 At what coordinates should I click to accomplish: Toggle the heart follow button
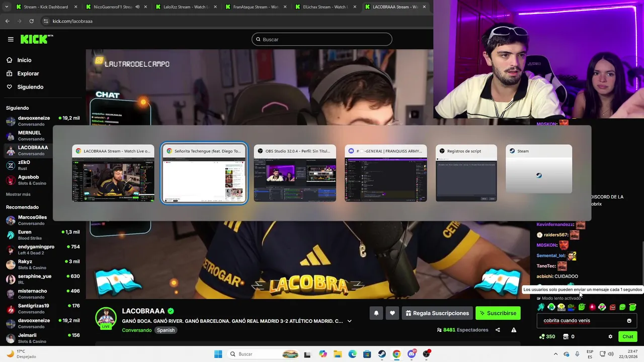tap(392, 313)
